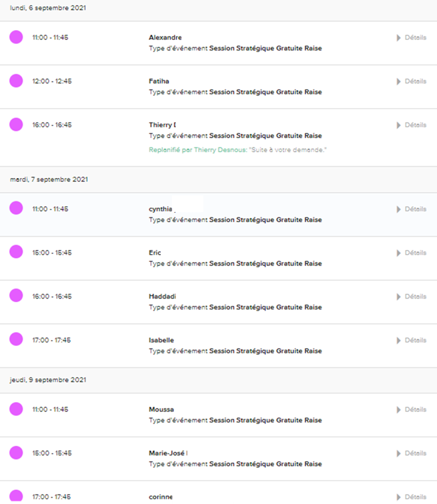
Task: Expand Détails for Alexandre's session
Action: (412, 37)
